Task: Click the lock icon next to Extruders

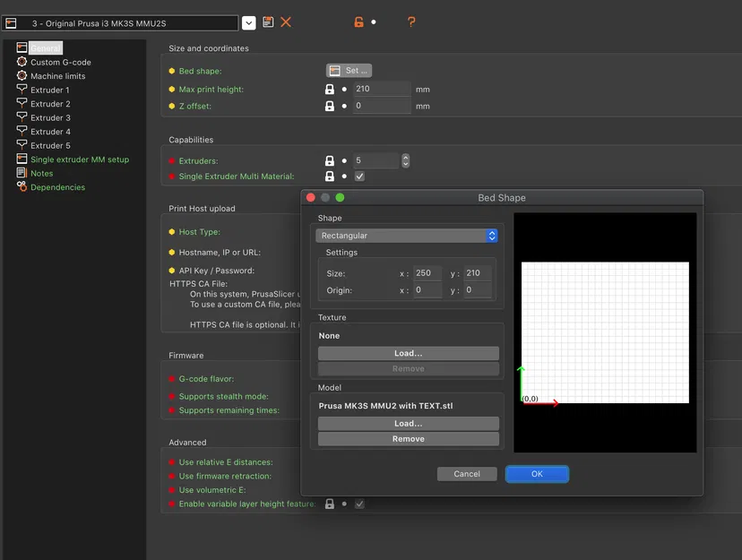Action: point(330,160)
